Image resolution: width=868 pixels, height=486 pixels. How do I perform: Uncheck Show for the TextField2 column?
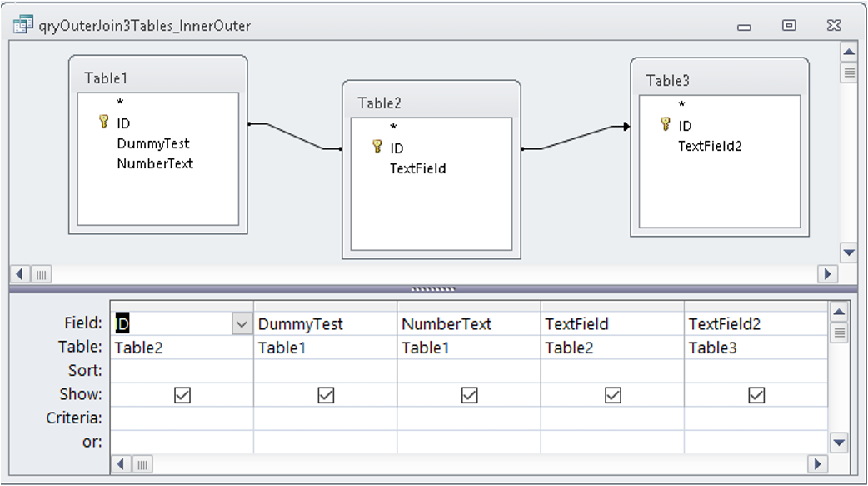click(x=756, y=395)
